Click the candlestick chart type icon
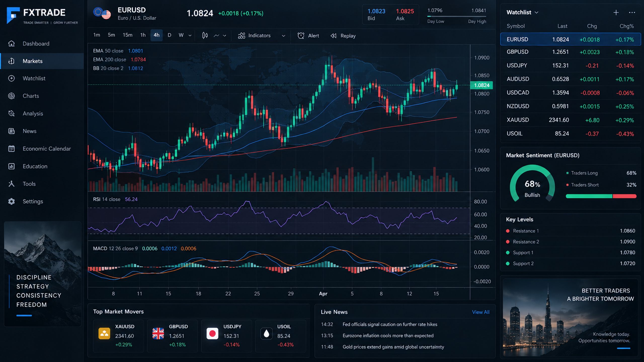Screen dimensions: 644x362 205,35
